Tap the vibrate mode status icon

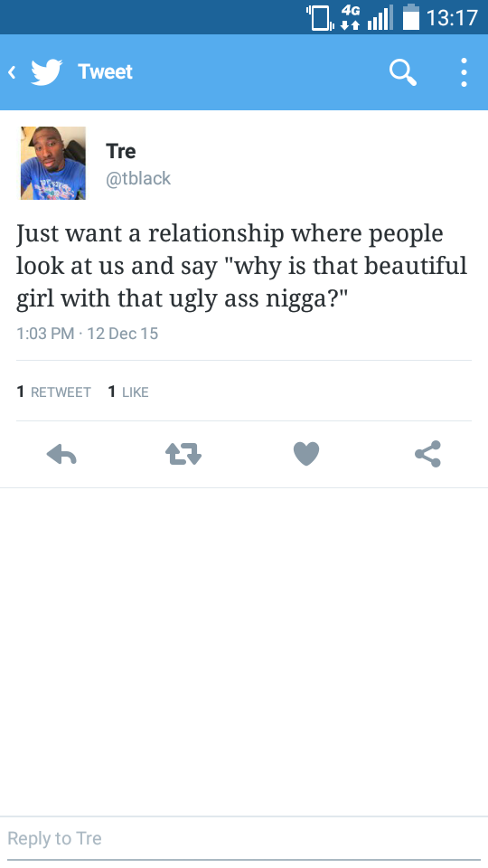pyautogui.click(x=320, y=17)
